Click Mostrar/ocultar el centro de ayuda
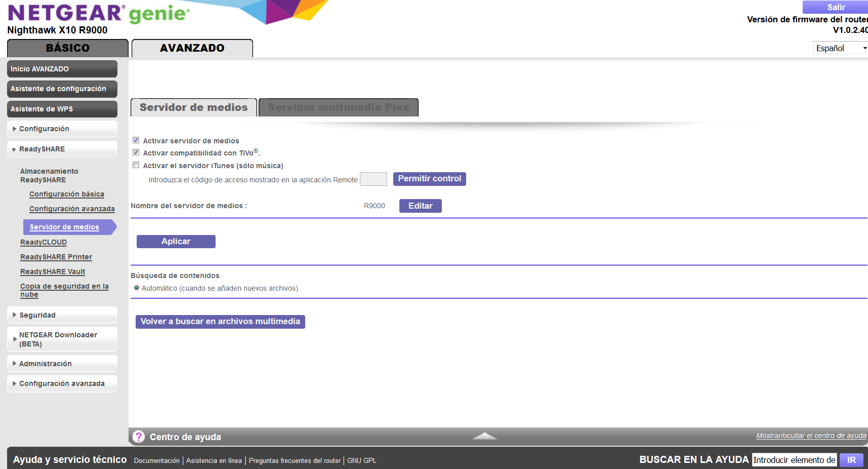The image size is (868, 469). (811, 436)
